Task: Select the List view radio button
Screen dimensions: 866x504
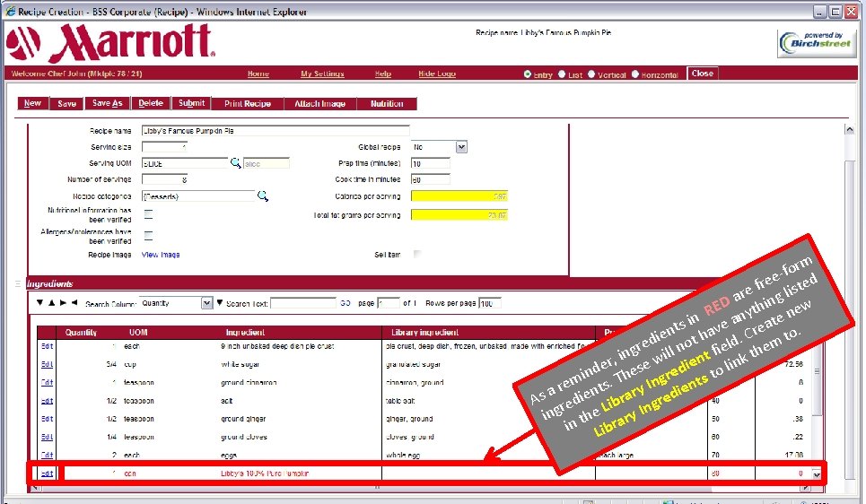Action: pos(562,74)
